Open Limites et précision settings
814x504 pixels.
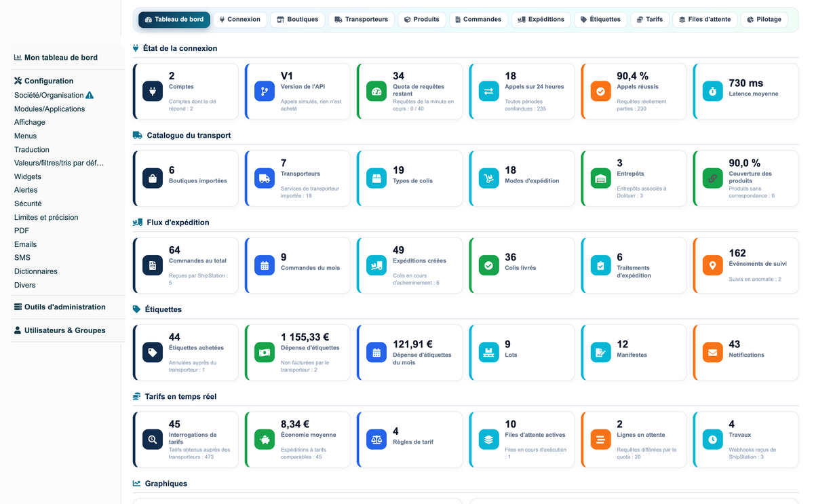pos(46,218)
